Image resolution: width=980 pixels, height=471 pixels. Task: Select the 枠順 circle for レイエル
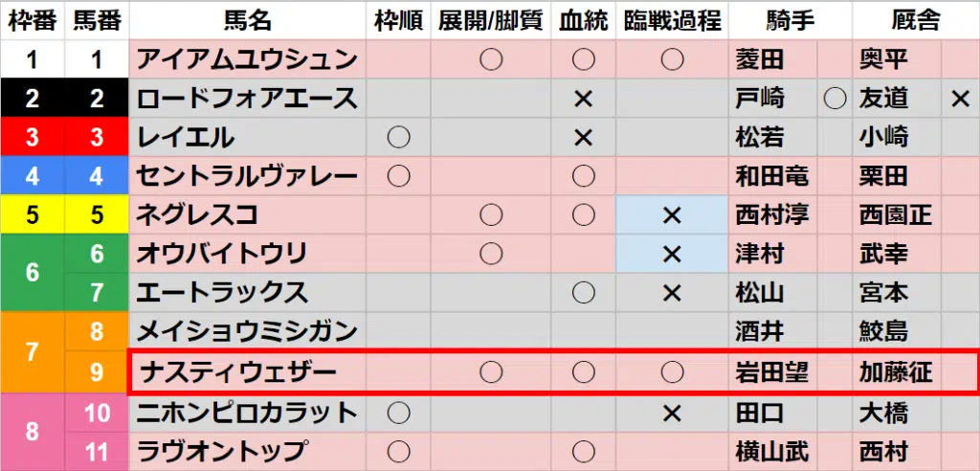coord(398,138)
